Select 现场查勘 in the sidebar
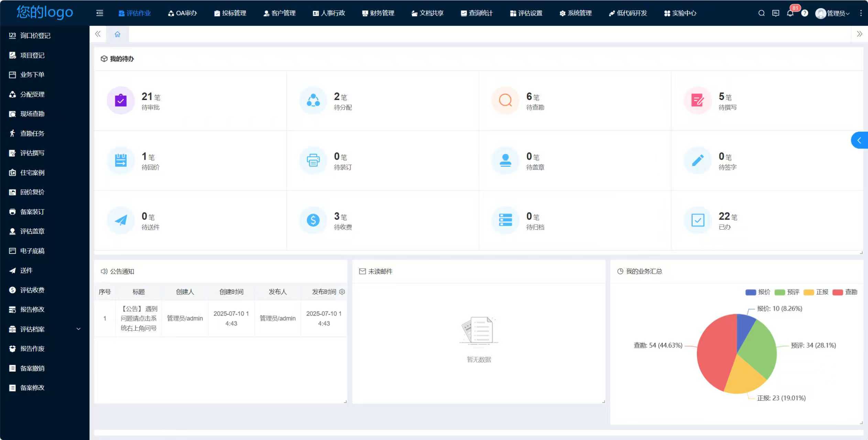The width and height of the screenshot is (868, 440). (x=32, y=114)
